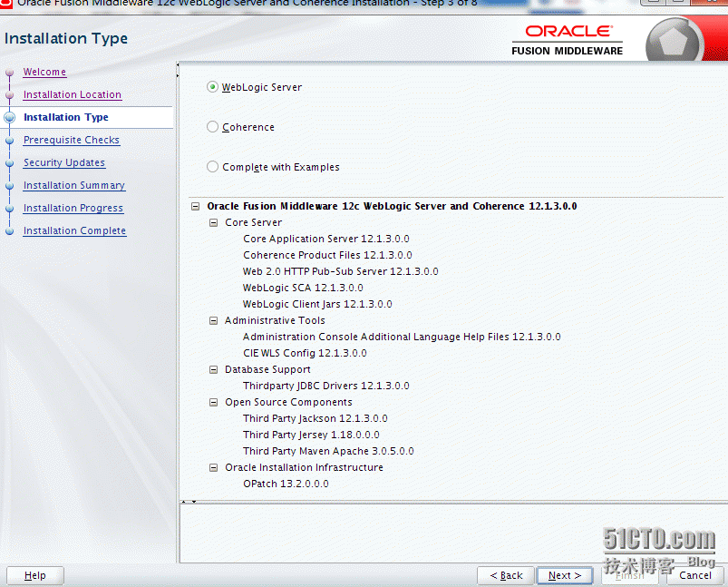Select CIE WLS Config 12.1.3.0.0 row
Image resolution: width=728 pixels, height=587 pixels.
pyautogui.click(x=305, y=353)
